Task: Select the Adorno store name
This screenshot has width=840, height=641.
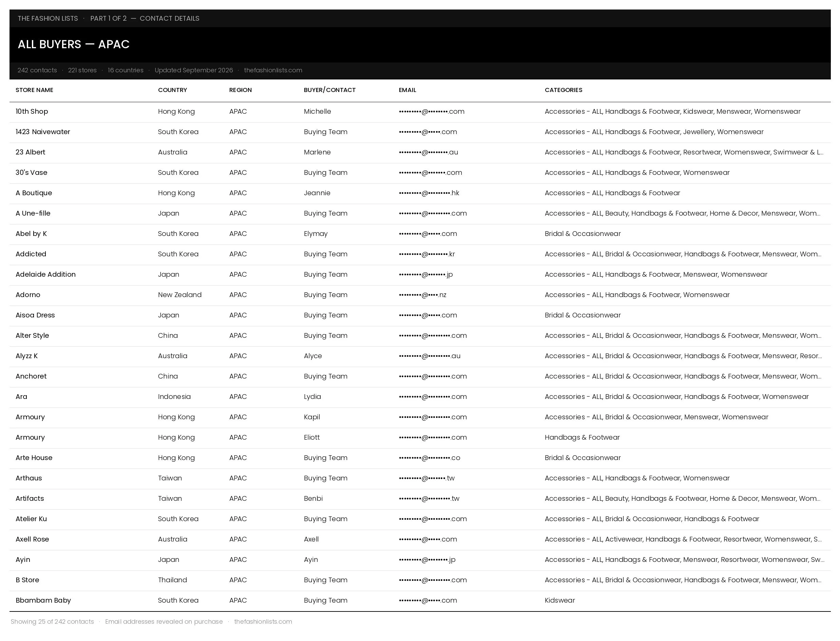Action: tap(28, 295)
